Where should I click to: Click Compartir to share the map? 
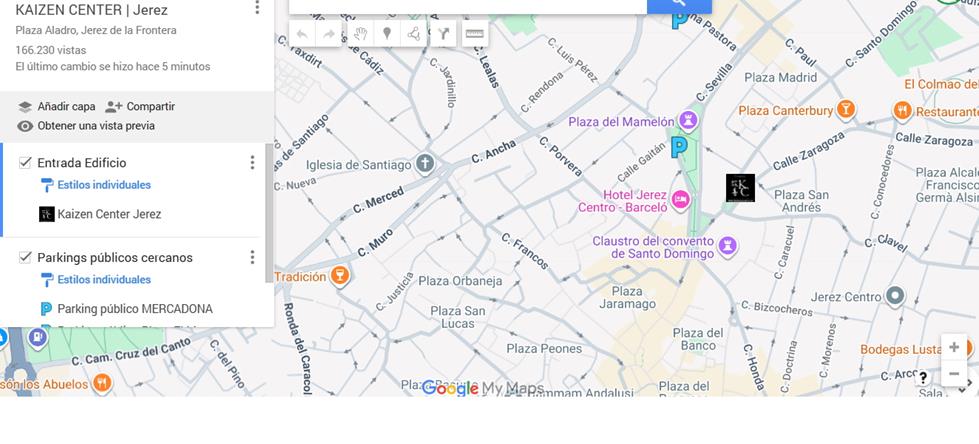click(140, 106)
